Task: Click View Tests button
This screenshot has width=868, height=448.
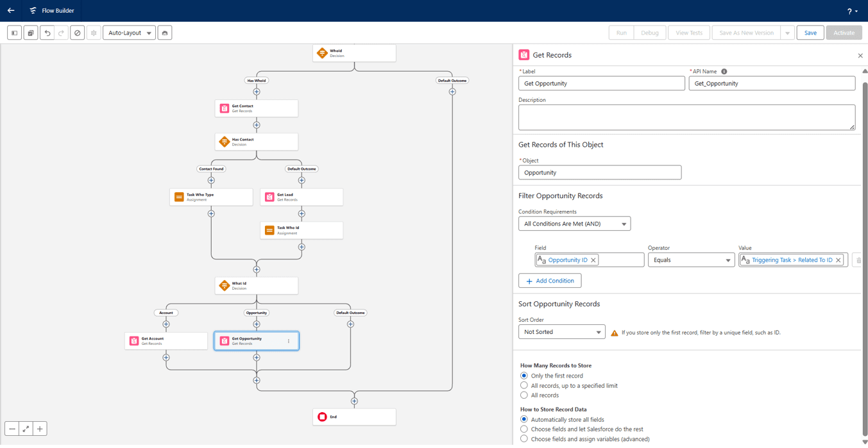Action: pyautogui.click(x=689, y=33)
